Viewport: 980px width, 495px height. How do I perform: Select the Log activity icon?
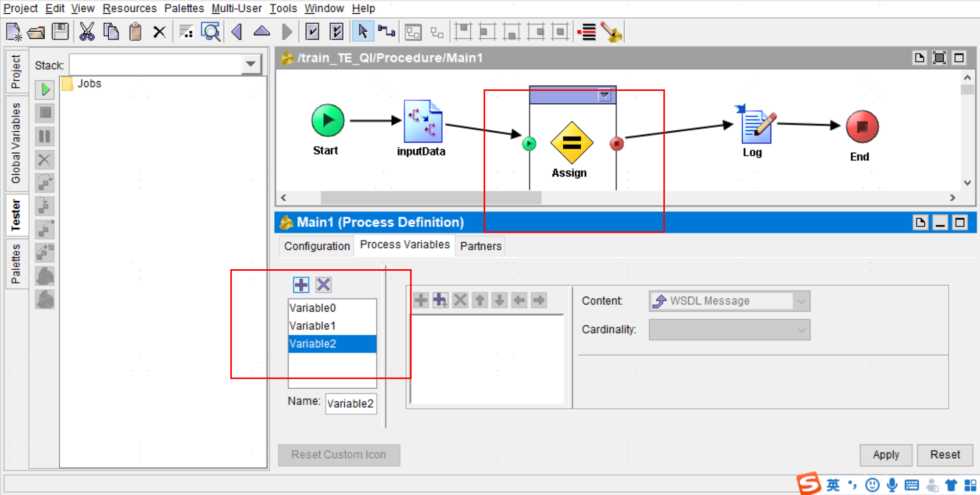tap(756, 125)
